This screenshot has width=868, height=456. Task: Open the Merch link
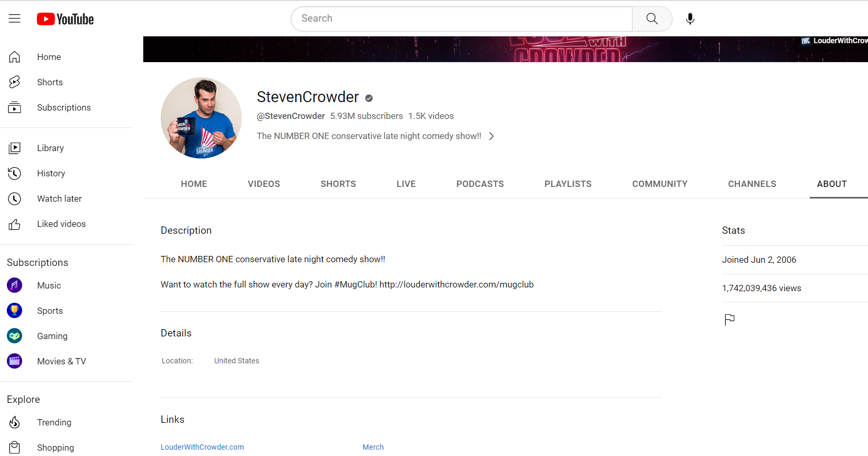pyautogui.click(x=373, y=447)
